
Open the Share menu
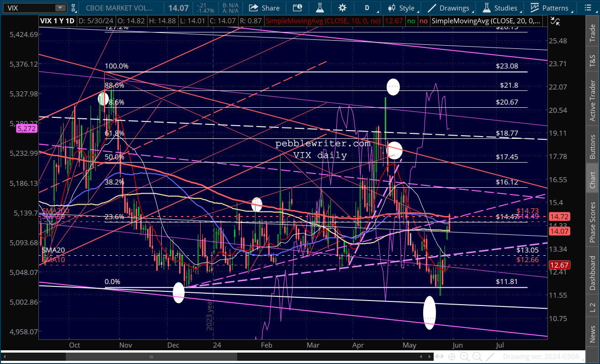265,8
